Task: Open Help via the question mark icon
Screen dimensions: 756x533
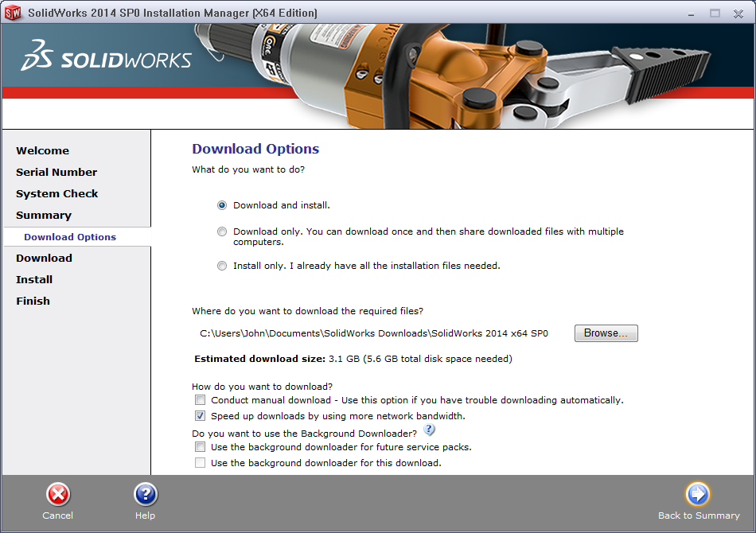Action: tap(145, 495)
